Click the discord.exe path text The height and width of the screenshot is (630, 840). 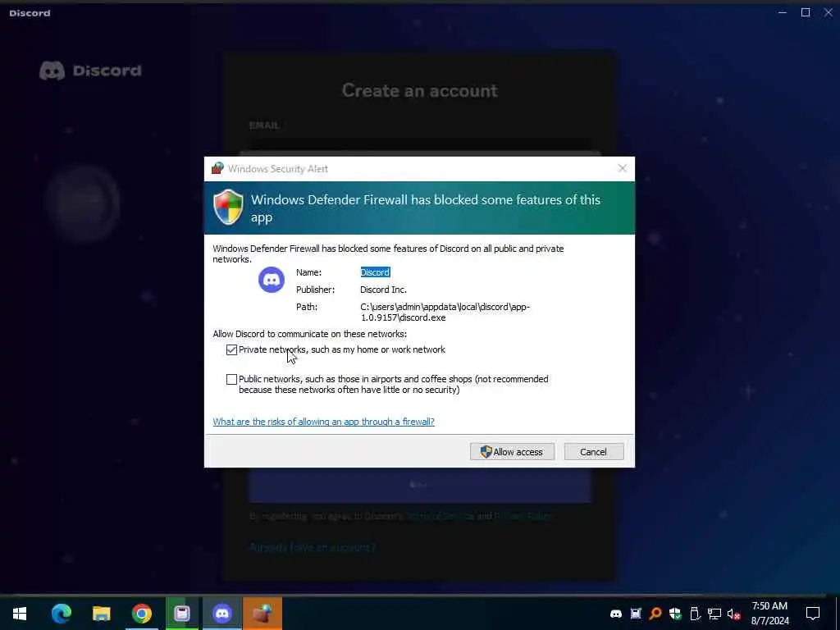(445, 313)
